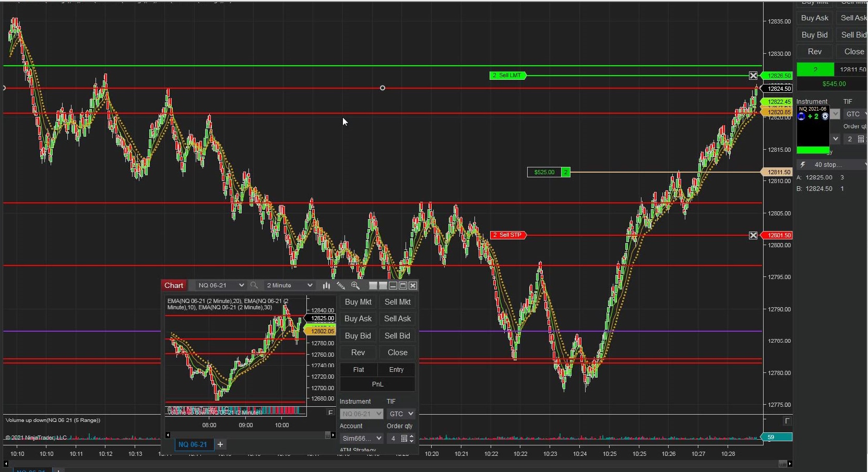
Task: Click the PnL display cell
Action: click(x=377, y=384)
